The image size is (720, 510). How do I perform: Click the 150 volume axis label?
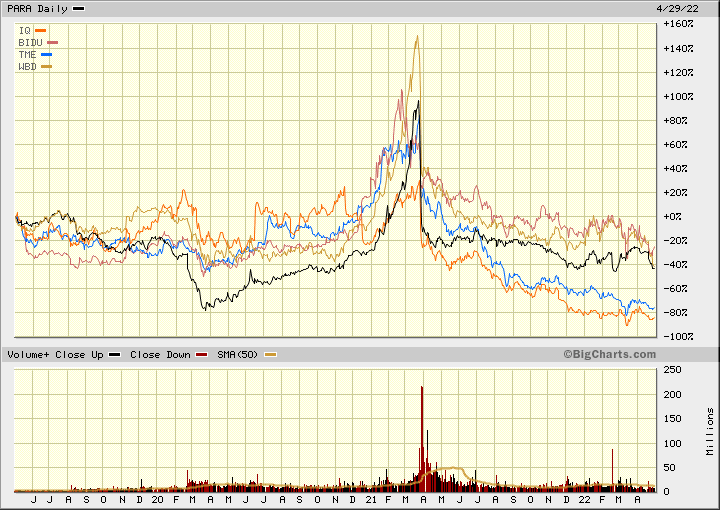673,419
